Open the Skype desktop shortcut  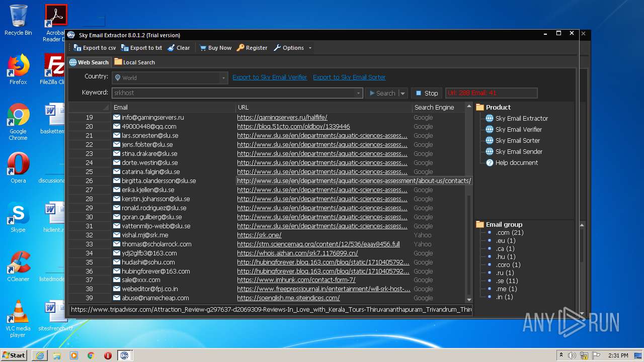pyautogui.click(x=18, y=217)
